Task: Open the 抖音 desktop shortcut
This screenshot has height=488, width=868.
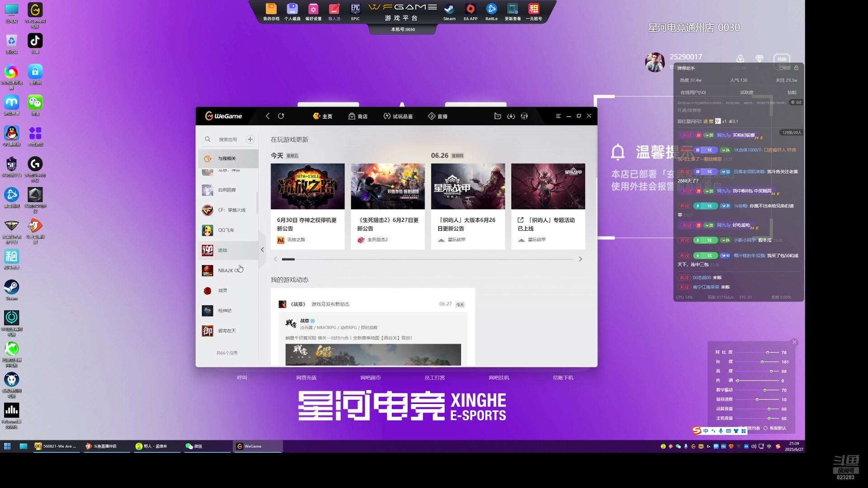Action: (35, 43)
